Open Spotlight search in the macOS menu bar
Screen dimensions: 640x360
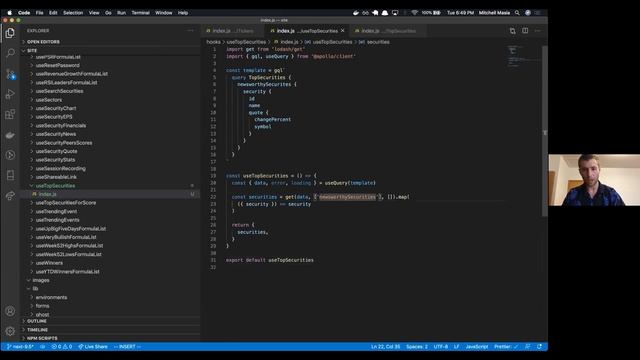click(x=517, y=13)
